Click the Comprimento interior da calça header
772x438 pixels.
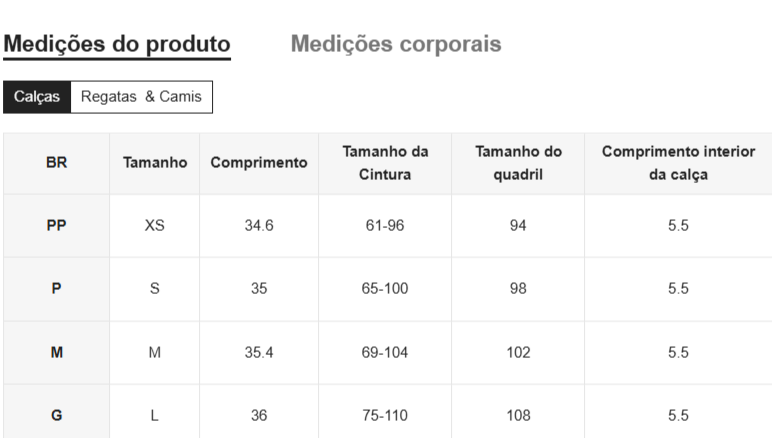678,163
